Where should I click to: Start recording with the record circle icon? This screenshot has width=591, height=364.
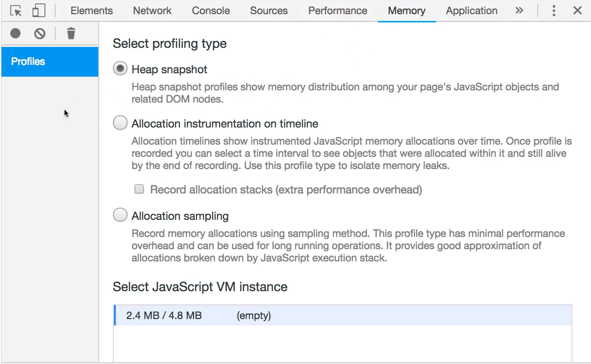16,33
